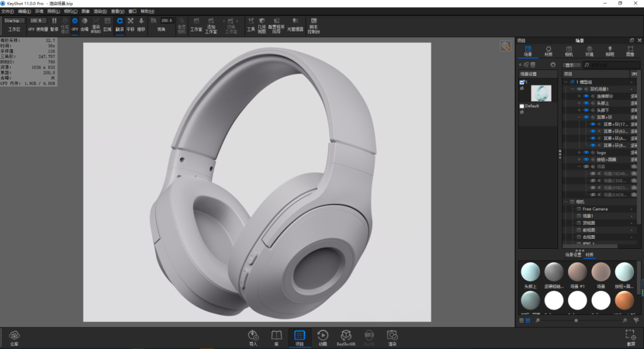
Task: Hide the 头部上 part
Action: [586, 103]
